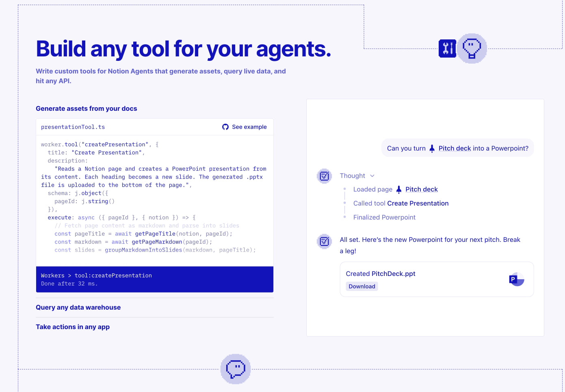Viewport: 565px width, 392px height.
Task: Click the agent avatar next to Thought
Action: tap(324, 176)
